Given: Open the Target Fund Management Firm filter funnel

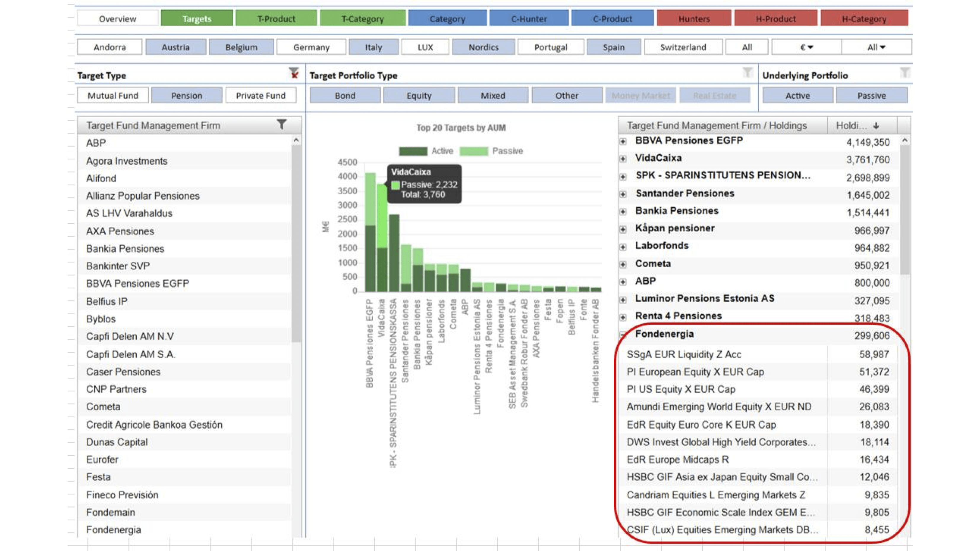Looking at the screenshot, I should [x=282, y=124].
